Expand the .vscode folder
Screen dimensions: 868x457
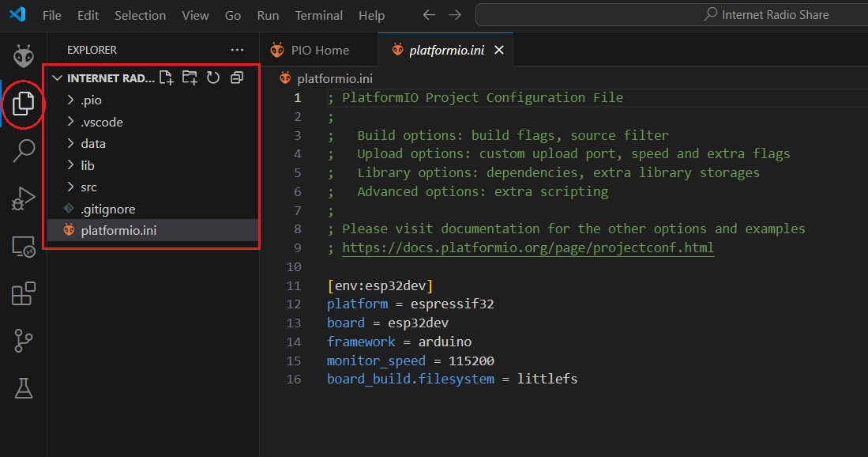(70, 121)
